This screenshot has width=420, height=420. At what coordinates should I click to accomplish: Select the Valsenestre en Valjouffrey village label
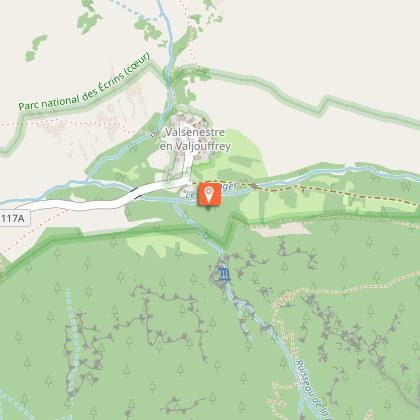coord(195,139)
